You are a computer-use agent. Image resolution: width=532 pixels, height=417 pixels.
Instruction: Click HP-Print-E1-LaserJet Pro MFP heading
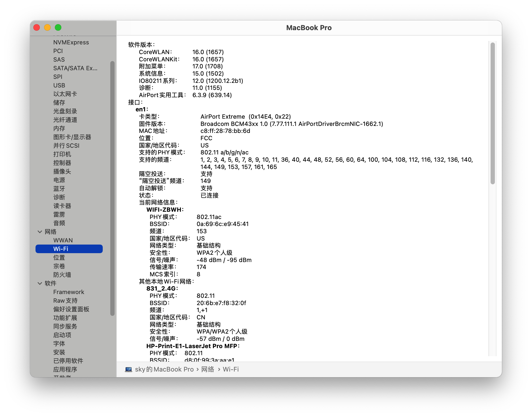pos(193,346)
